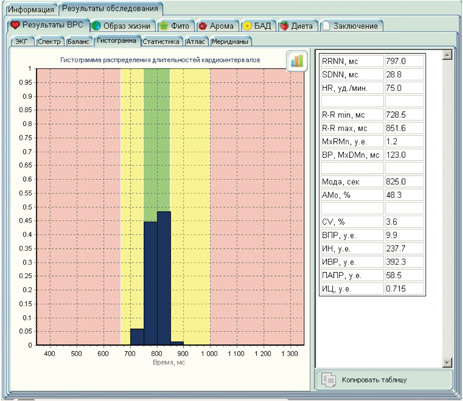Click the red heart icon on Результаты ВРС
The height and width of the screenshot is (401, 463).
15,25
